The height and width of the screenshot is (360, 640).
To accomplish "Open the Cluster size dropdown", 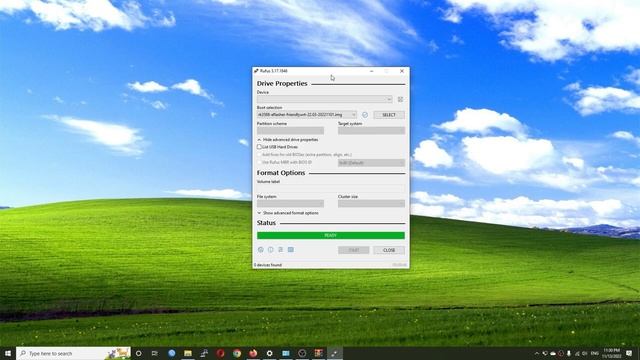I will click(x=371, y=204).
